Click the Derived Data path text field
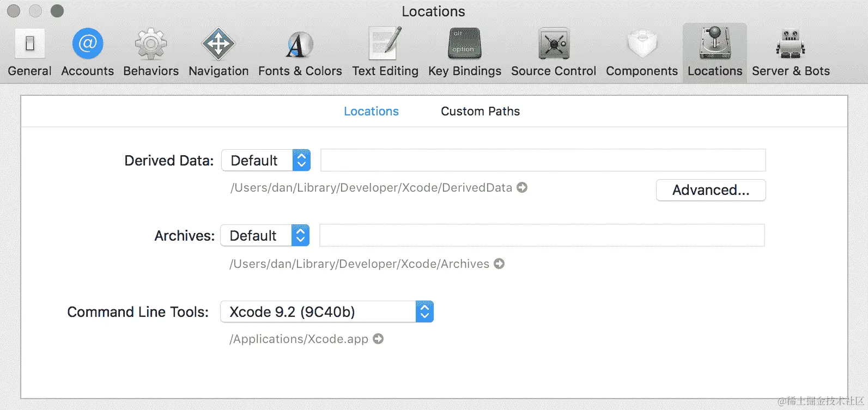 543,161
